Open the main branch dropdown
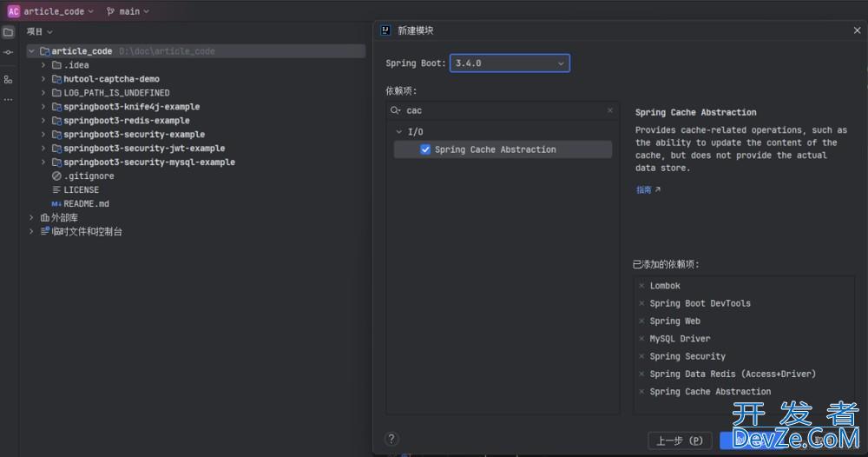The image size is (868, 457). pyautogui.click(x=128, y=11)
